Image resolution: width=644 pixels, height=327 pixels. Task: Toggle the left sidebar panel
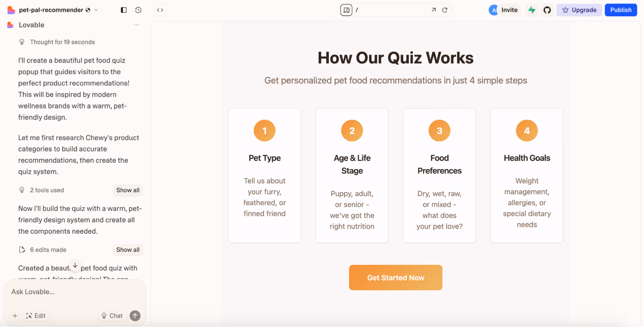click(x=123, y=10)
